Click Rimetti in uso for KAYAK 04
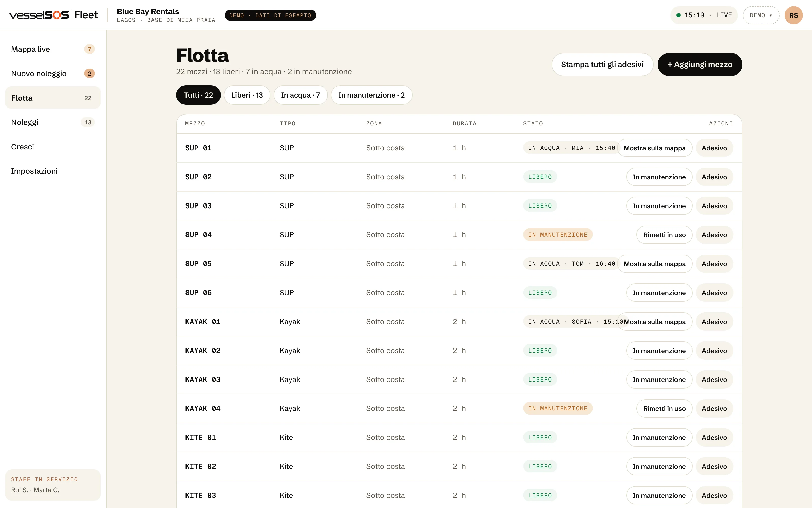Image resolution: width=812 pixels, height=508 pixels. click(x=664, y=408)
